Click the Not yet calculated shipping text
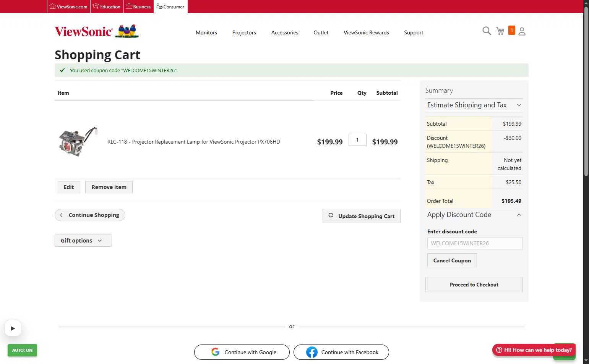 509,164
